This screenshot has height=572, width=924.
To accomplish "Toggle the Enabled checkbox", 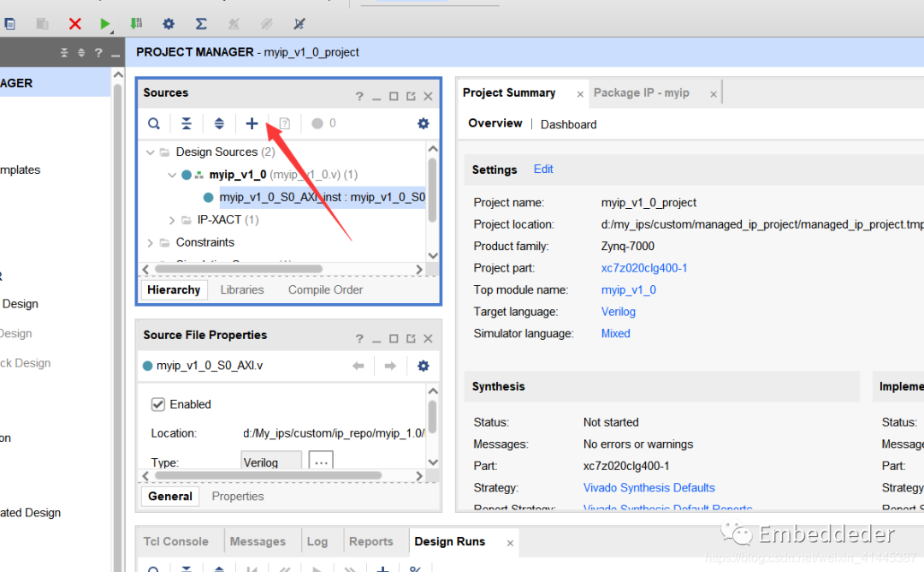I will pos(158,404).
